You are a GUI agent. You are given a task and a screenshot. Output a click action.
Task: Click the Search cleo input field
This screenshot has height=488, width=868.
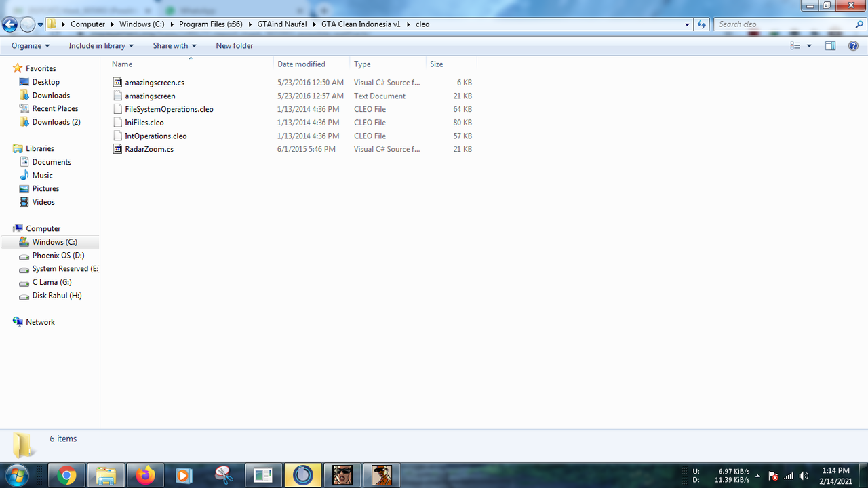[783, 24]
